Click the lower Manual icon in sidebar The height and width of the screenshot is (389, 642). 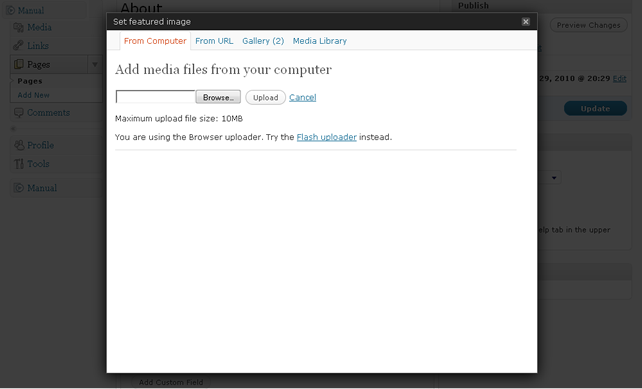[x=19, y=188]
